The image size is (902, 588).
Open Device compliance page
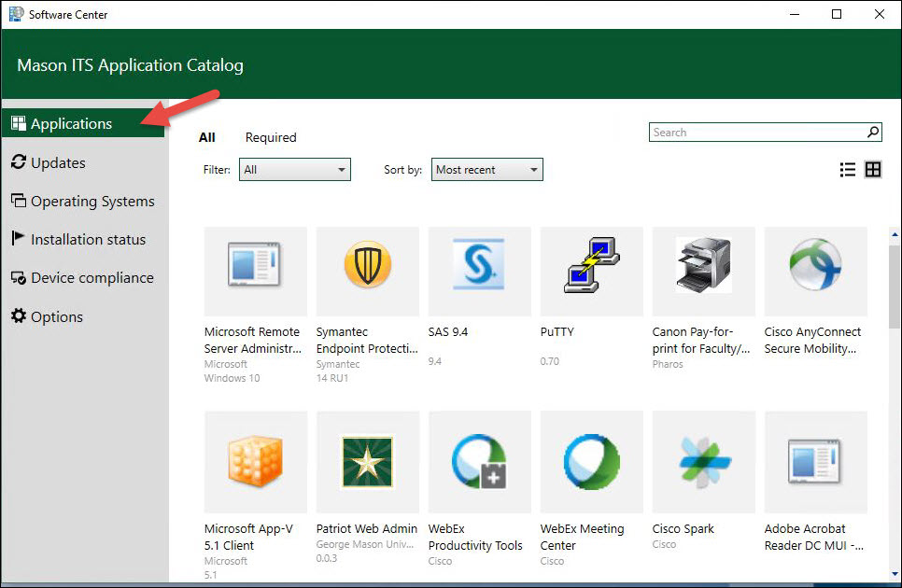click(92, 278)
